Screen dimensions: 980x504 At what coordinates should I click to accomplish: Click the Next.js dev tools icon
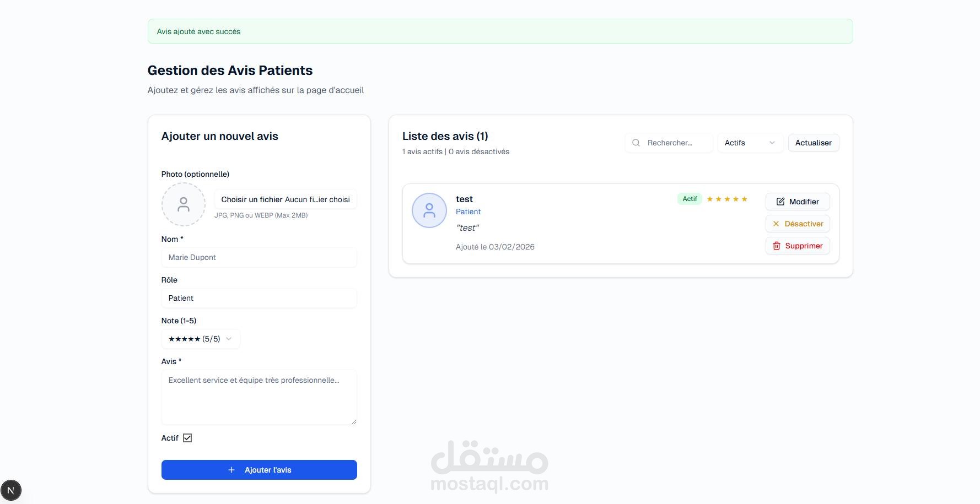click(x=11, y=490)
